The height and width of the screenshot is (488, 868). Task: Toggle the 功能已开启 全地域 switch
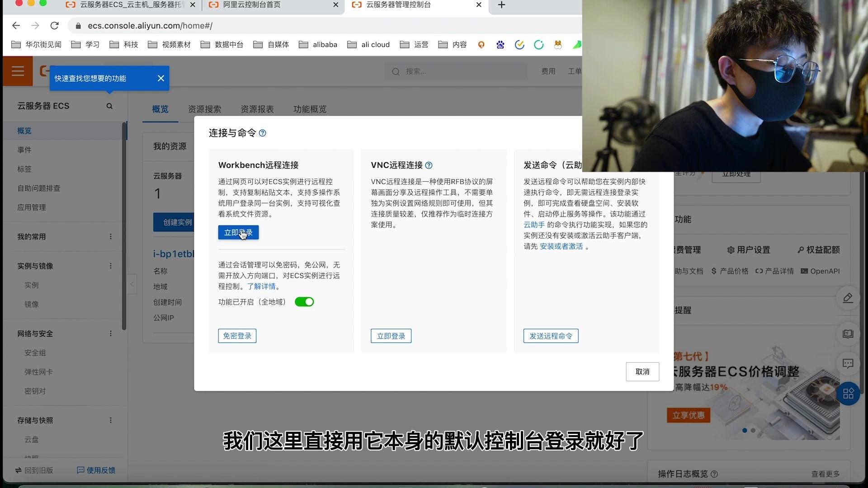pos(304,302)
